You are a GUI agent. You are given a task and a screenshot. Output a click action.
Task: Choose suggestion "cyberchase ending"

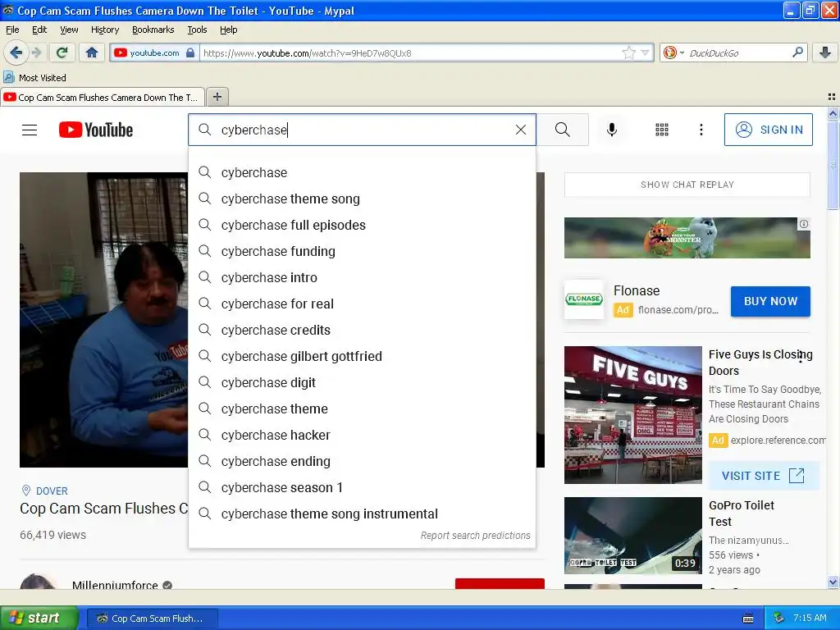pos(362,461)
